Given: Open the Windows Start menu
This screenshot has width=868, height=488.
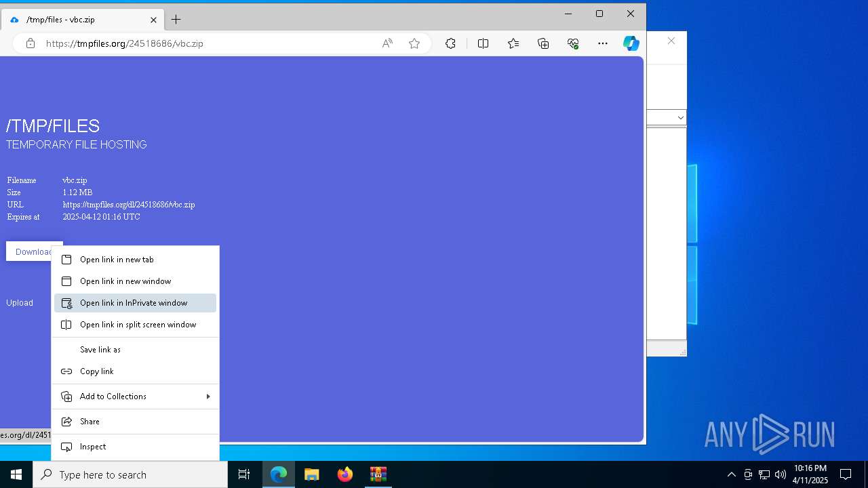Looking at the screenshot, I should point(16,474).
